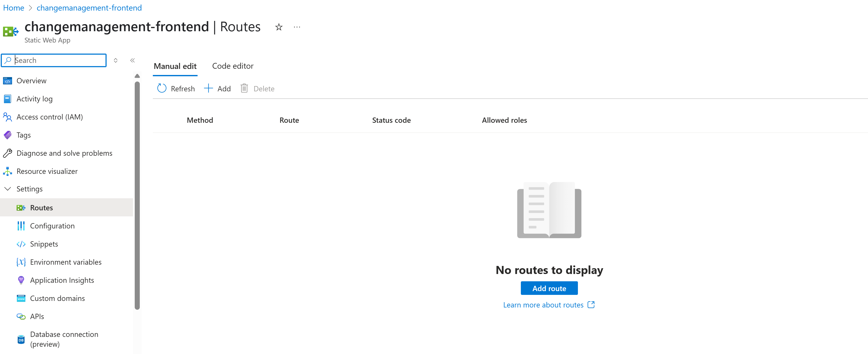Click the Status code column header
This screenshot has width=868, height=354.
(391, 120)
